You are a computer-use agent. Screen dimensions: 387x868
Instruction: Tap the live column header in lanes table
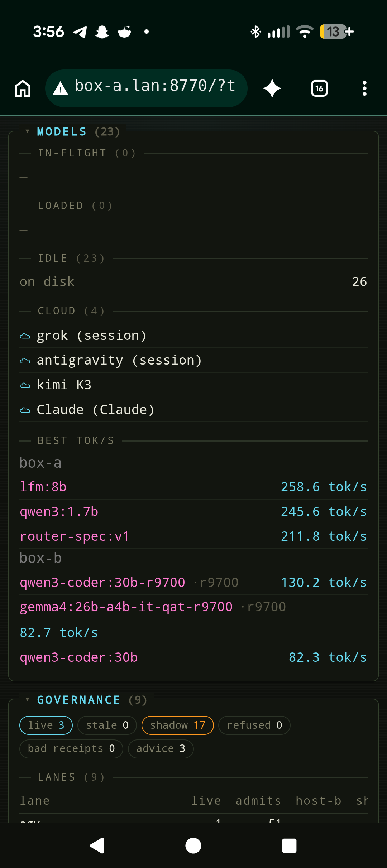point(206,801)
